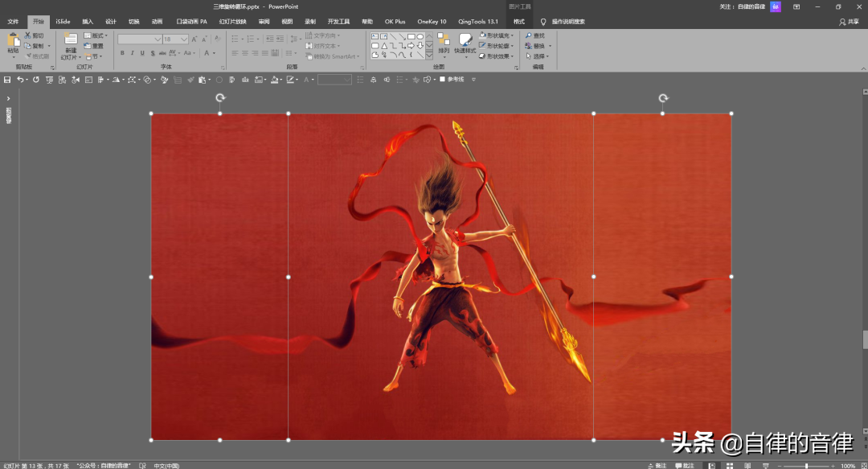Click the redo/repeat icon in quick access toolbar
This screenshot has width=868, height=469.
[x=36, y=80]
